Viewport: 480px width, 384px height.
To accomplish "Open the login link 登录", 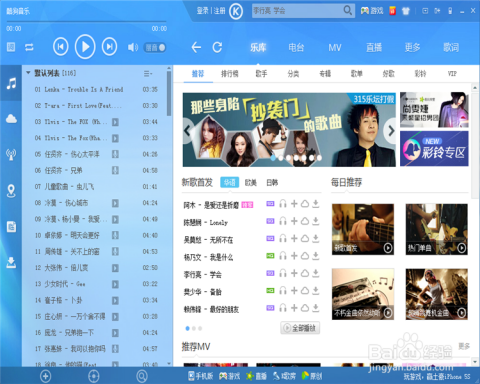I will [x=202, y=11].
